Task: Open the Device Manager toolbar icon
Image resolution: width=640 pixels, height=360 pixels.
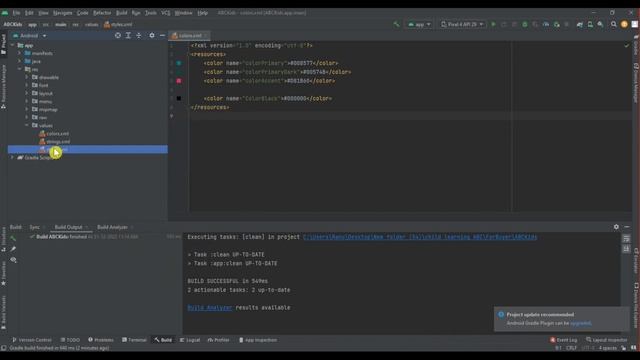Action: (x=590, y=24)
